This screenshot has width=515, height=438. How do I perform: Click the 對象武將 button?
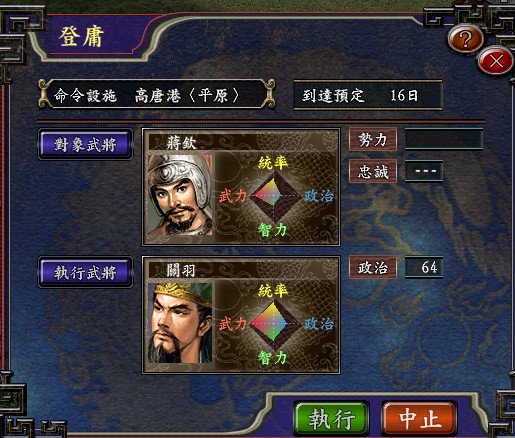pos(85,145)
